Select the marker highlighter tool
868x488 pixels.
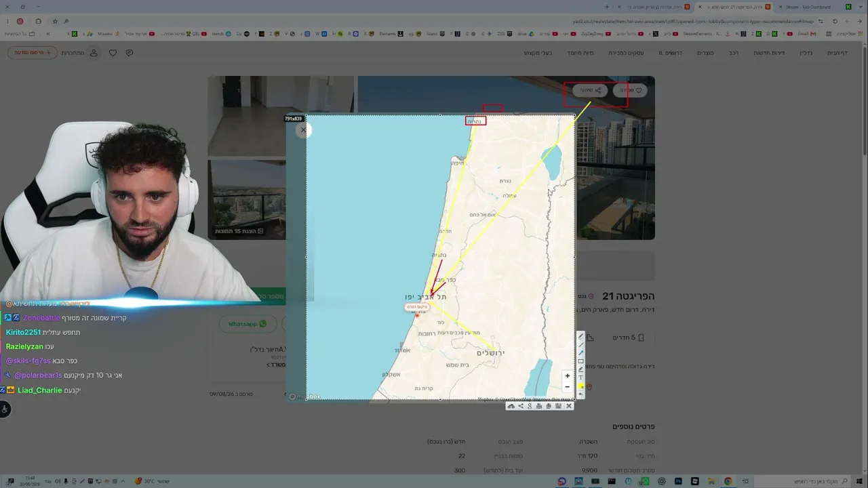(x=580, y=369)
